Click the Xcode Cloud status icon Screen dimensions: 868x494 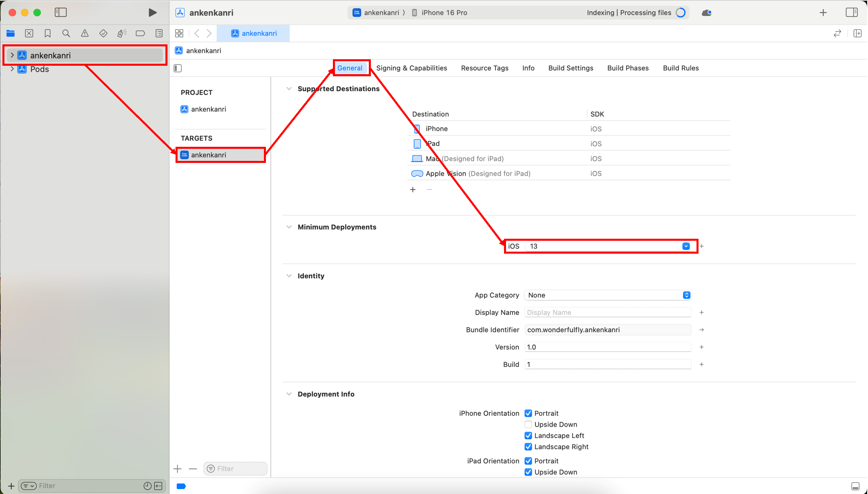(706, 13)
